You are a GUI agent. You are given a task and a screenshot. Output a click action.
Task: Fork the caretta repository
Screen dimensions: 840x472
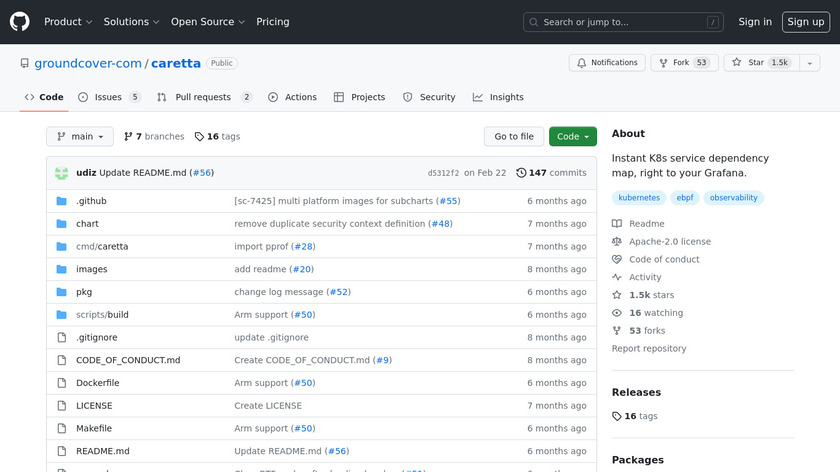tap(684, 63)
